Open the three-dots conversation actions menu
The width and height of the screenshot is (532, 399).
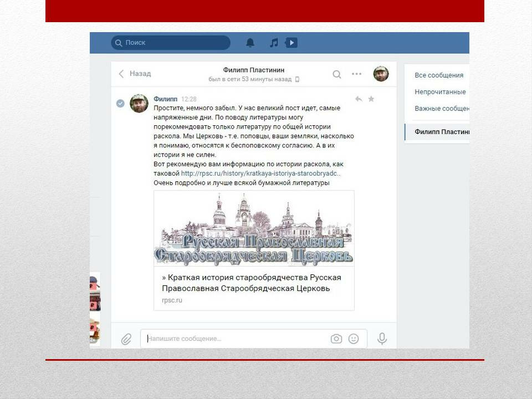coord(356,74)
